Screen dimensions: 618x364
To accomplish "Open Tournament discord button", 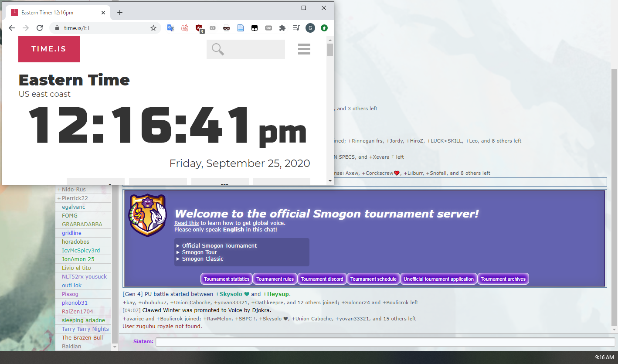I will 322,279.
